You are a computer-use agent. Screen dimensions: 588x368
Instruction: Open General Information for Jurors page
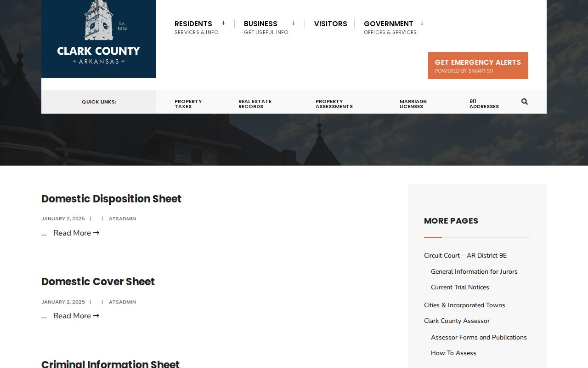(474, 272)
